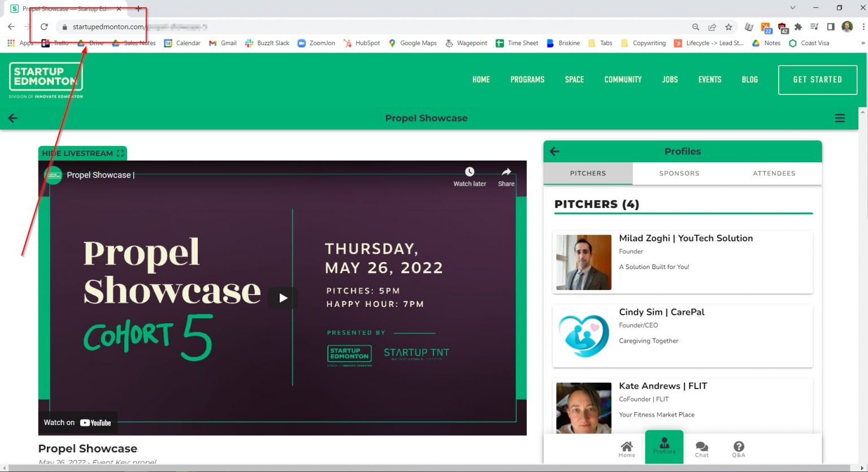The image size is (868, 472).
Task: Bookmark this page with star icon
Action: pos(728,27)
